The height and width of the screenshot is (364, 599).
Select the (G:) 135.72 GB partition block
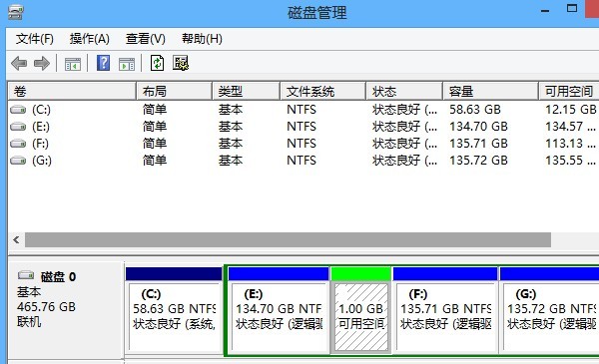tap(549, 310)
